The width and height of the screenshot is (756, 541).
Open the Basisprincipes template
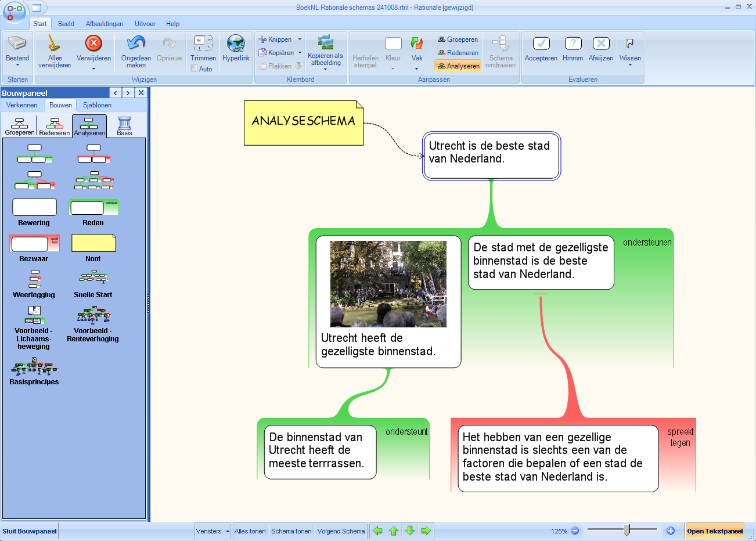[34, 366]
